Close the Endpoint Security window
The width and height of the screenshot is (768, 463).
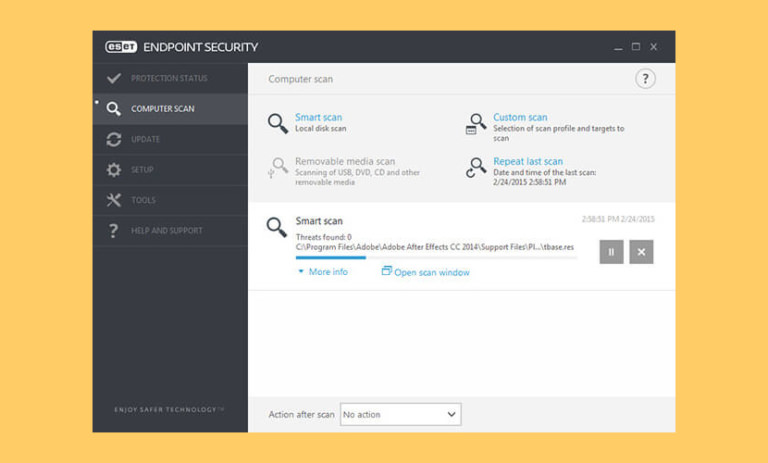click(653, 47)
